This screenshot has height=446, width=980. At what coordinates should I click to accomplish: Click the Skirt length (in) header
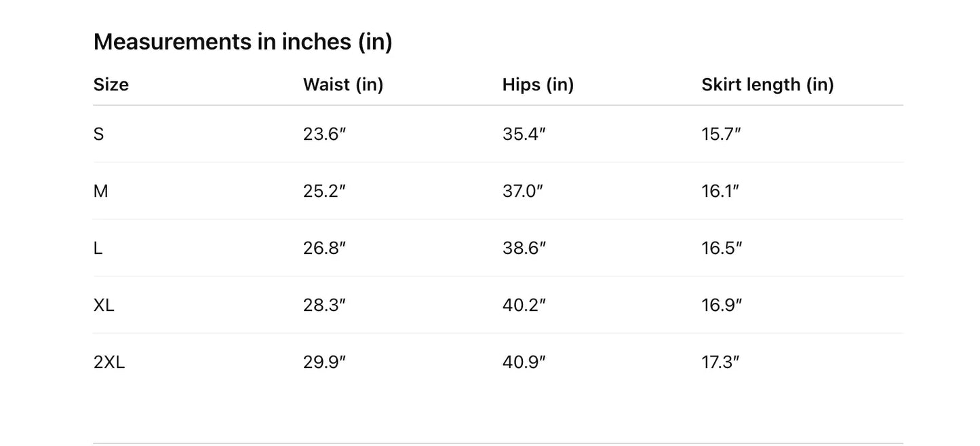(x=767, y=85)
